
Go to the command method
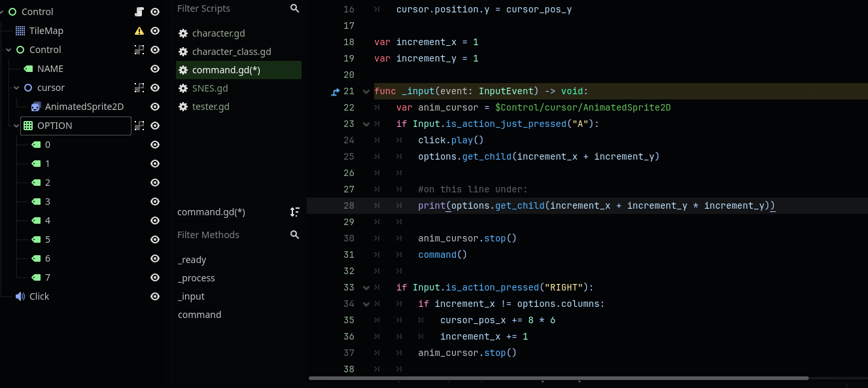200,315
